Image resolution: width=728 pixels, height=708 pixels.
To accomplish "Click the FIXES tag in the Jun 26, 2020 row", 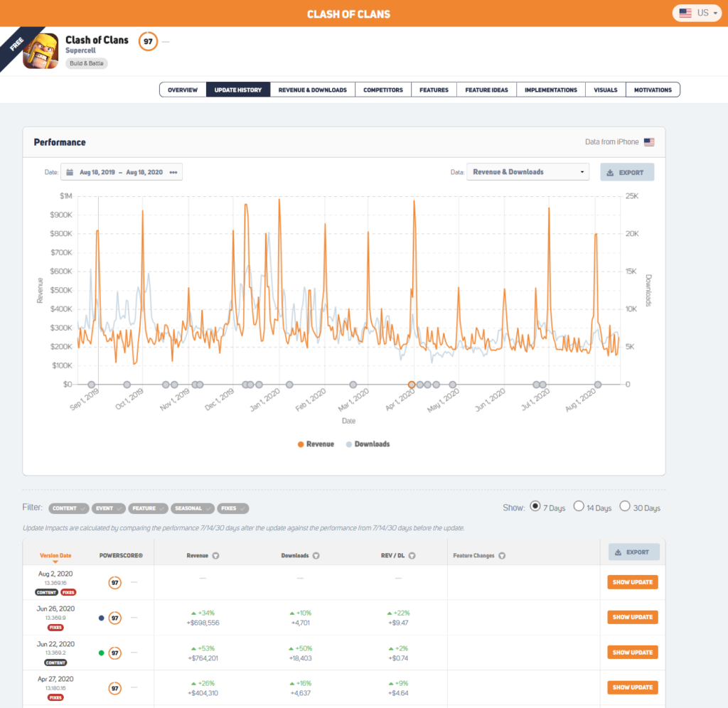I will 55,628.
